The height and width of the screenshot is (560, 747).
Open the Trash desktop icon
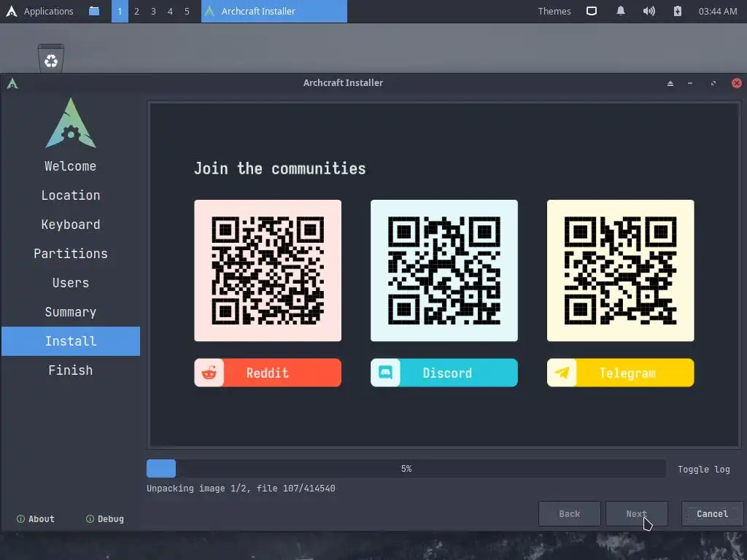tap(51, 58)
